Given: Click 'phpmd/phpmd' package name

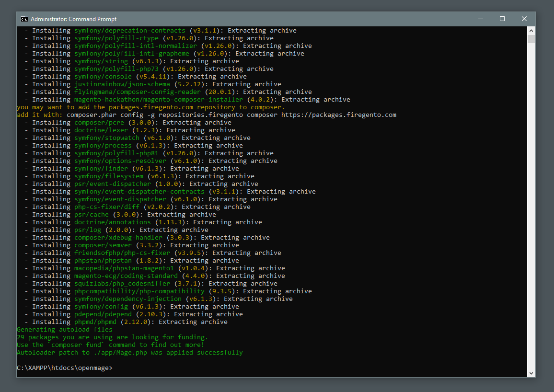Looking at the screenshot, I should click(x=95, y=322).
